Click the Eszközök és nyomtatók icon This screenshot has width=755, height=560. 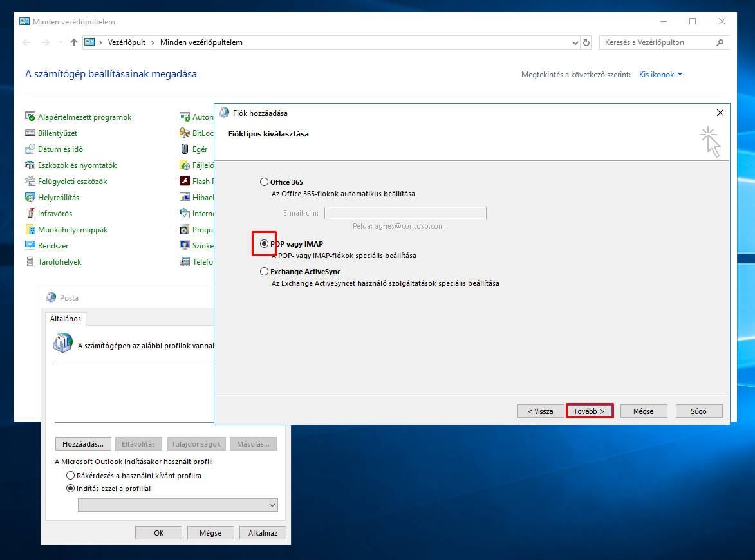pyautogui.click(x=30, y=165)
